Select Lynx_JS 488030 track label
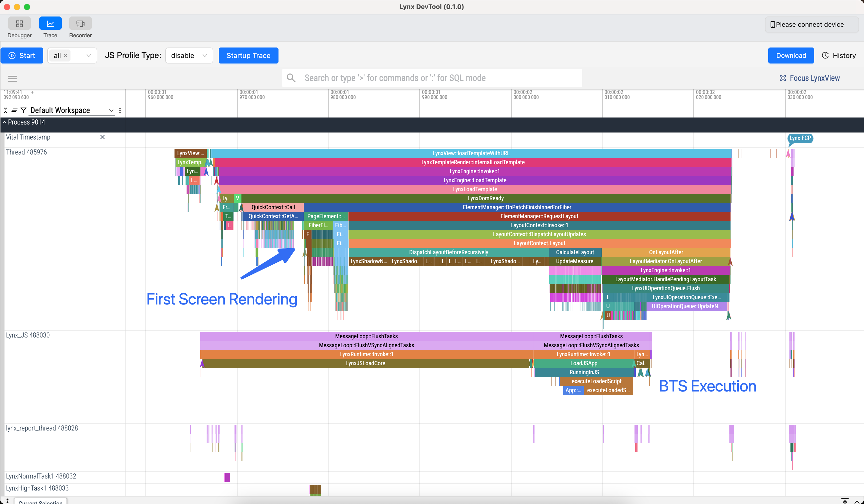Image resolution: width=864 pixels, height=504 pixels. click(x=28, y=335)
